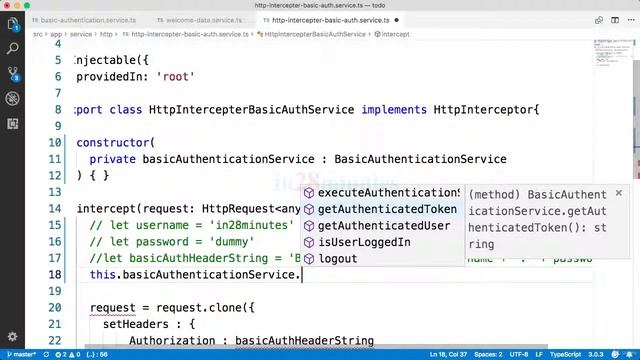Choose logout suggestion
Image resolution: width=640 pixels, height=360 pixels.
click(x=382, y=259)
